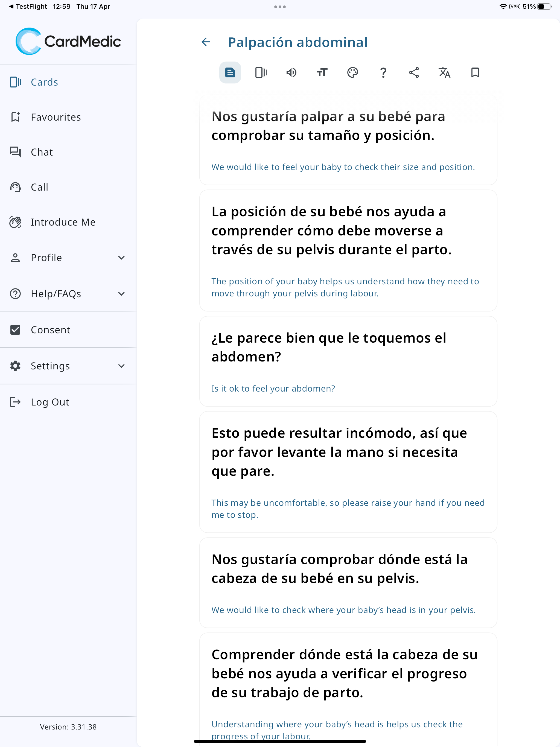Return to TestFlight via status bar
The width and height of the screenshot is (560, 747).
click(28, 6)
